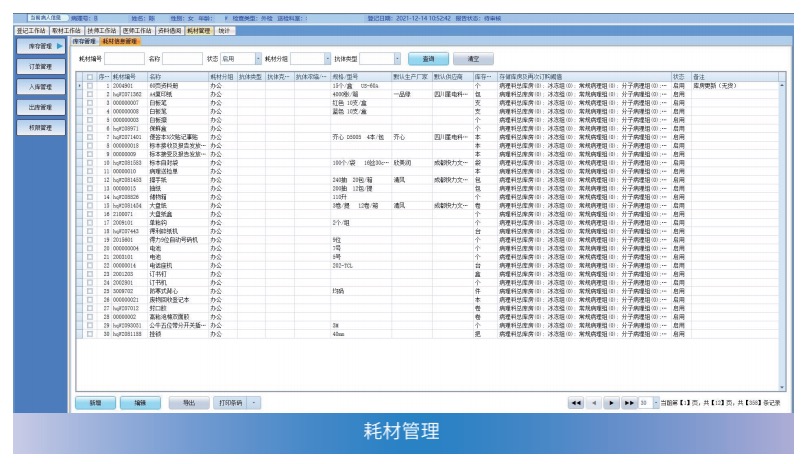
Task: Click the 当前病人信息 header label
Action: tap(45, 18)
